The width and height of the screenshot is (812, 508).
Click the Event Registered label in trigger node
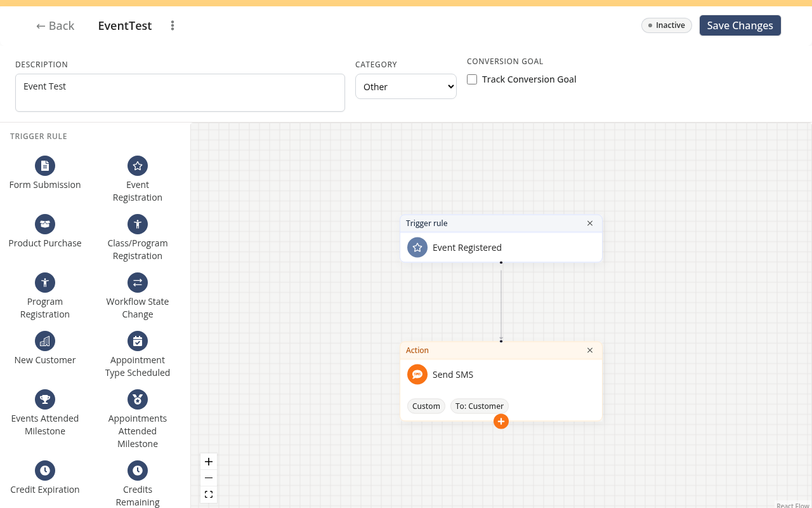coord(467,248)
